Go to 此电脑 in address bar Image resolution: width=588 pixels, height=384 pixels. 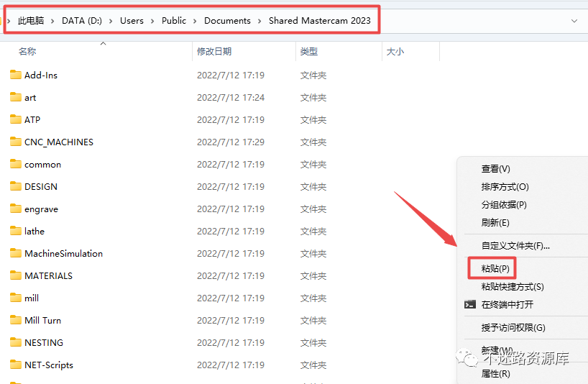click(31, 21)
